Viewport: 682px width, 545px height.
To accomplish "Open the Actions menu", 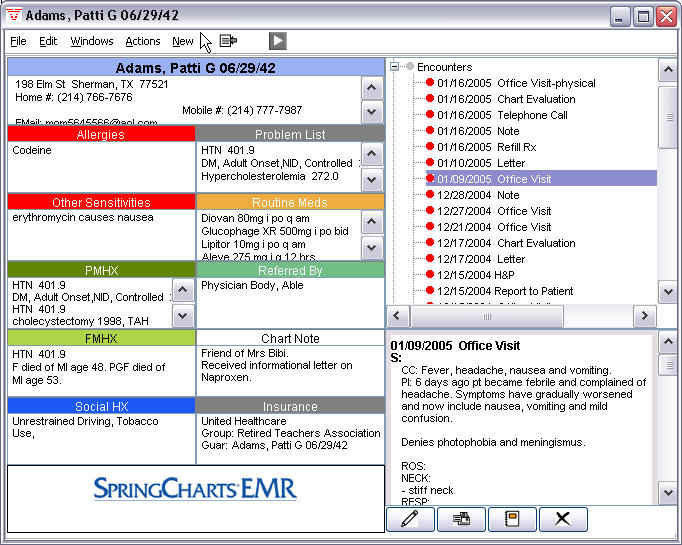I will (143, 41).
